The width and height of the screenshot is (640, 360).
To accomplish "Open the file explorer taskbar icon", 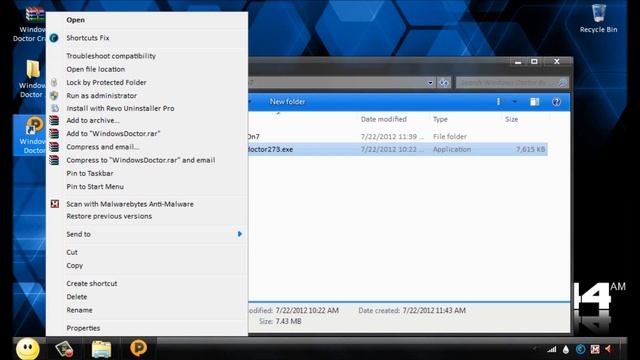I will click(x=101, y=349).
